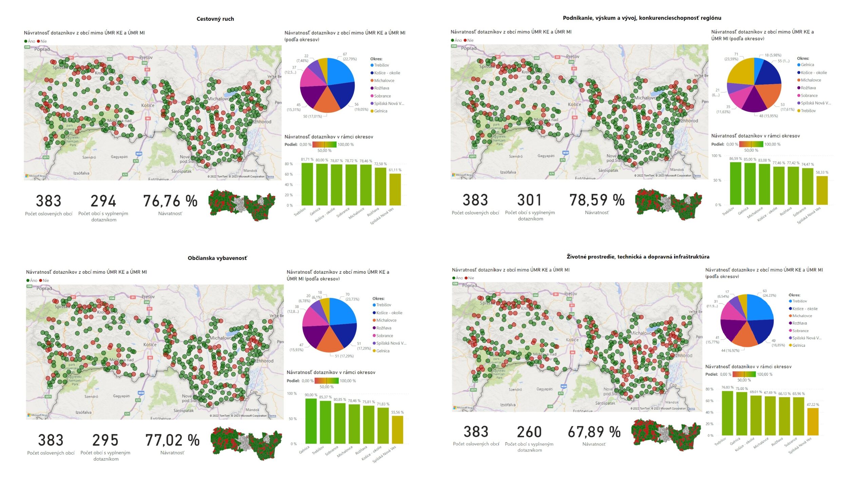This screenshot has height=490, width=868.
Task: Select the Rožňava bar labeled 72,58 %
Action: coord(380,187)
